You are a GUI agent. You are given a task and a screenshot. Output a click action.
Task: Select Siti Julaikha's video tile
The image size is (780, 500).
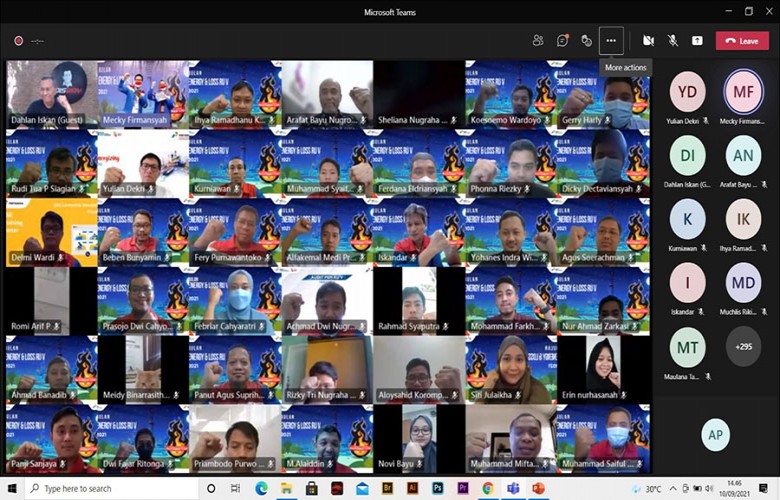tap(511, 370)
